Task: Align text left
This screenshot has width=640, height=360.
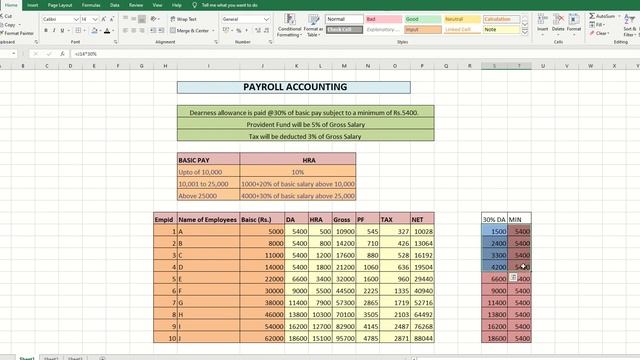Action: 125,31
